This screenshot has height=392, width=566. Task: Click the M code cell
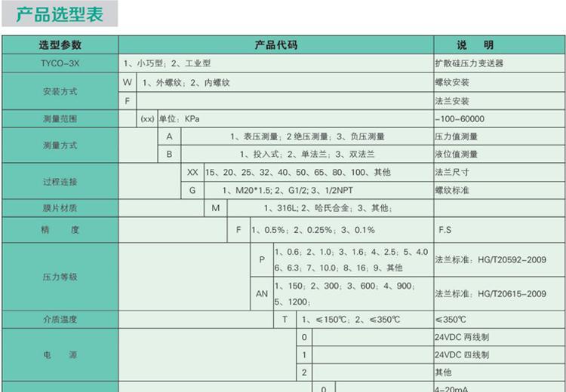point(216,208)
